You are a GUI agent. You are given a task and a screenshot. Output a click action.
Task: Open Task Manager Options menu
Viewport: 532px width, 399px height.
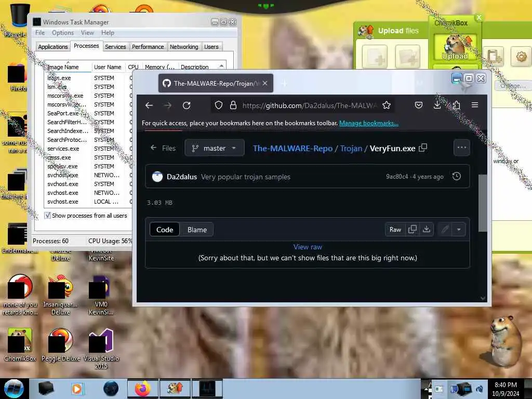pos(63,33)
